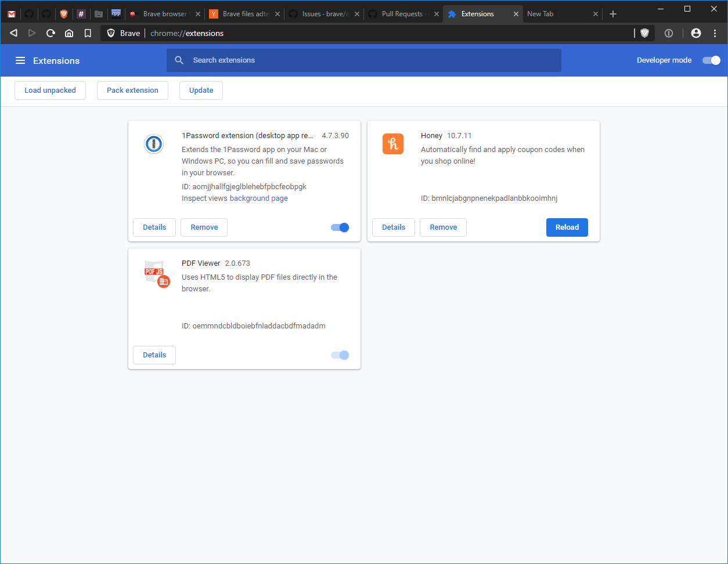728x564 pixels.
Task: Close the Extensions tab
Action: 516,14
